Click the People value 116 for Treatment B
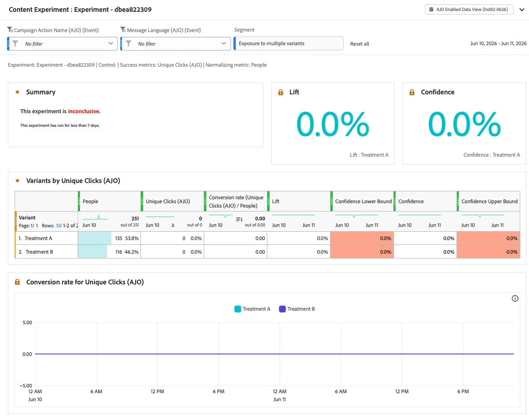Viewport: 529px width, 420px height. (x=119, y=252)
